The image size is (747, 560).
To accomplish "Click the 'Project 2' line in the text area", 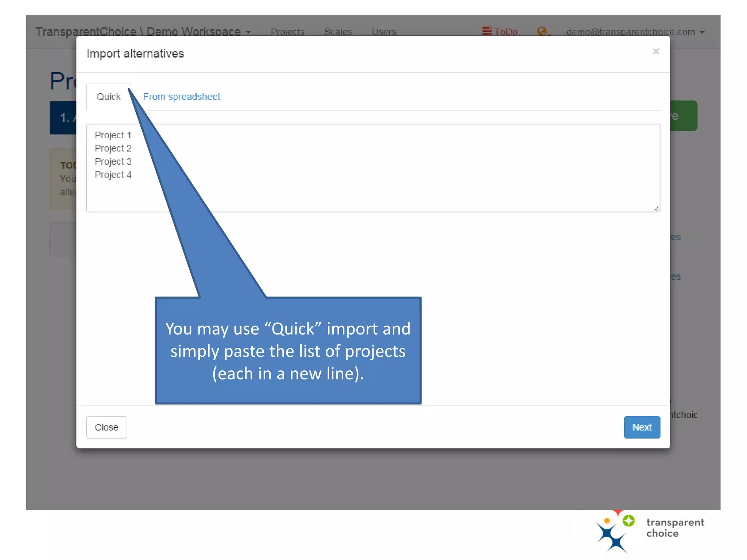I will [x=113, y=148].
